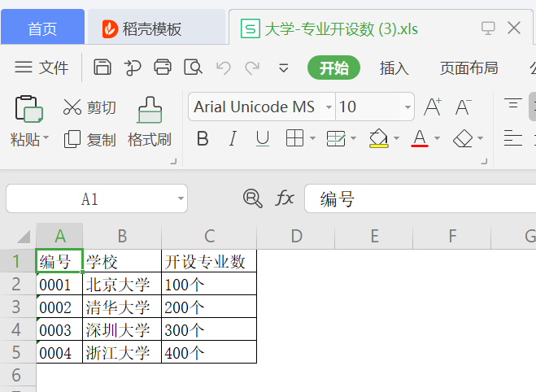Select the 页面布局 ribbon tab
Image resolution: width=536 pixels, height=392 pixels.
(468, 68)
